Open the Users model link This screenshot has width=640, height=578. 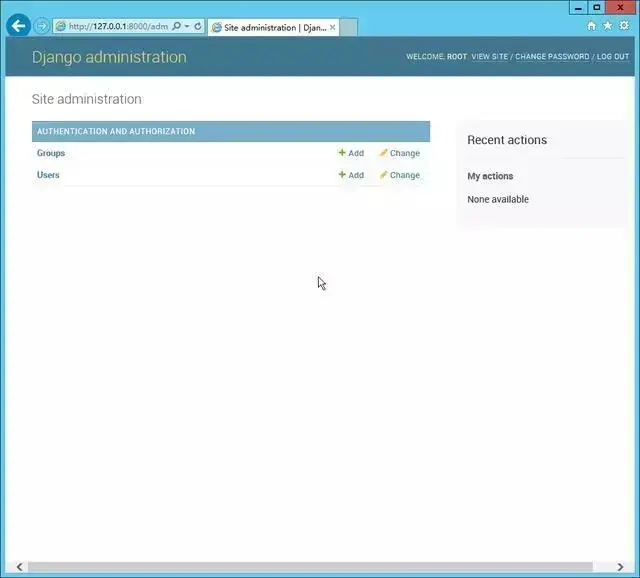click(48, 175)
